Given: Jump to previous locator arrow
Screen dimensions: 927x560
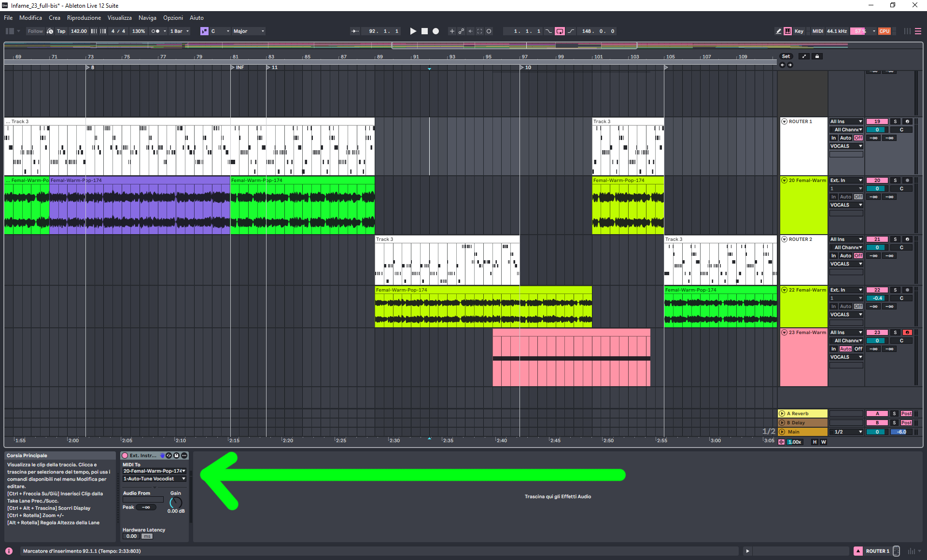Looking at the screenshot, I should [782, 65].
